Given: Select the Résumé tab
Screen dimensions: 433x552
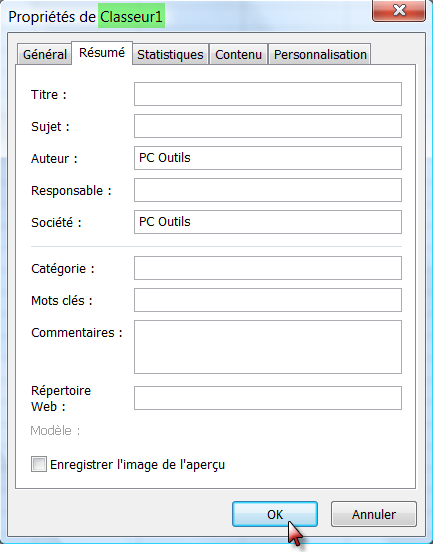Looking at the screenshot, I should [102, 53].
